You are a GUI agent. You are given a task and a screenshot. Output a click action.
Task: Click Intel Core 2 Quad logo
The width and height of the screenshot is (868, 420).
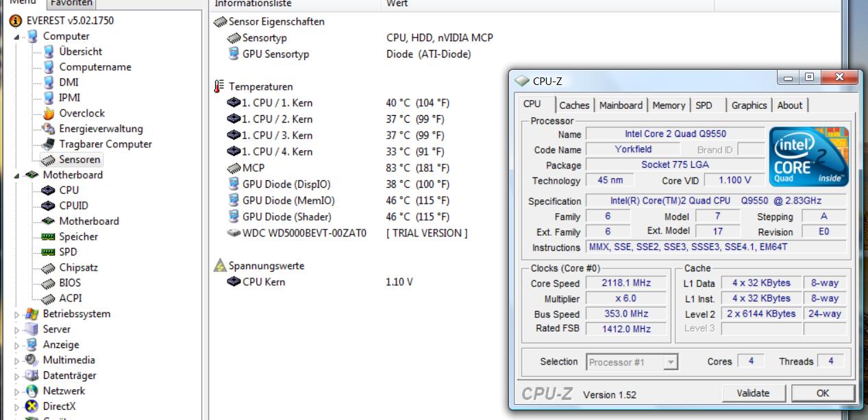[x=808, y=157]
